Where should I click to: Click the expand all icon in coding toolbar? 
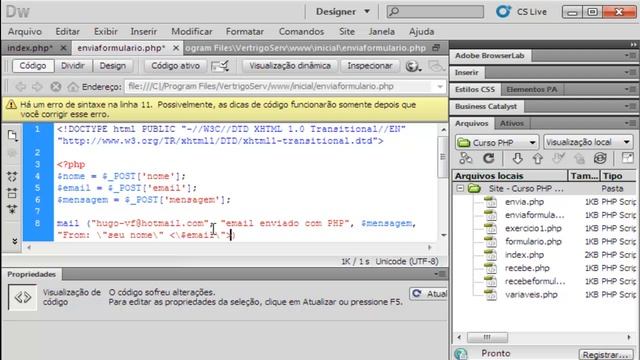[12, 209]
